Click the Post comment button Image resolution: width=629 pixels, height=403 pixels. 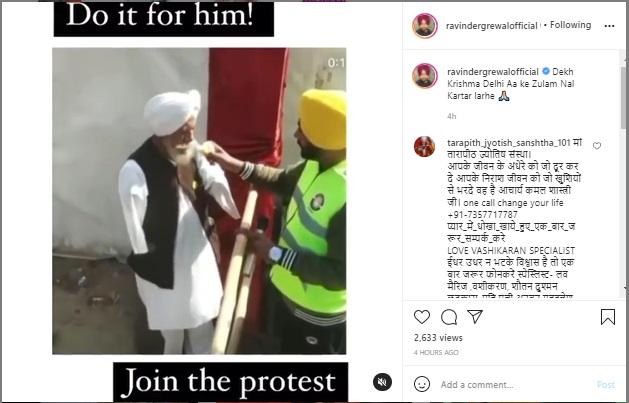[605, 385]
